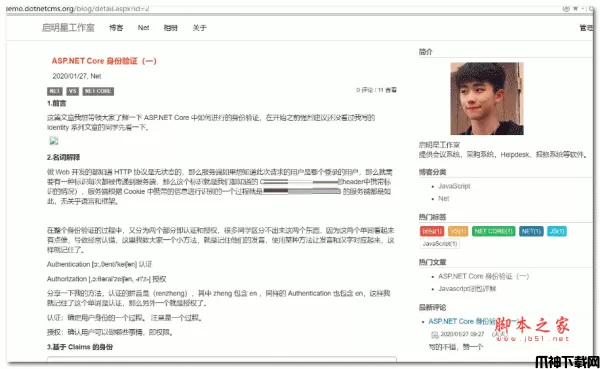The width and height of the screenshot is (600, 369).
Task: Click the 热门标签 sidebar heading
Action: coord(432,217)
